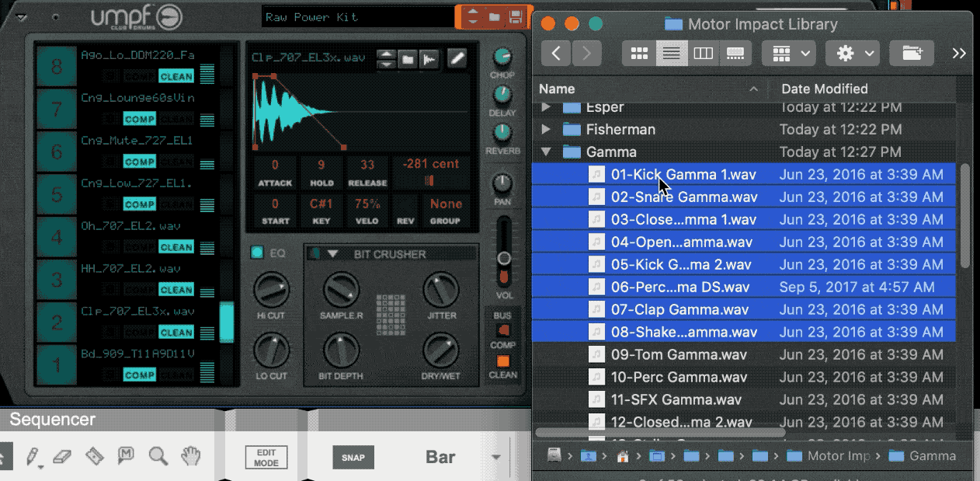Toggle CLEAN bus on the Ago_Lo_DDM220 pad
980x481 pixels.
coord(176,76)
